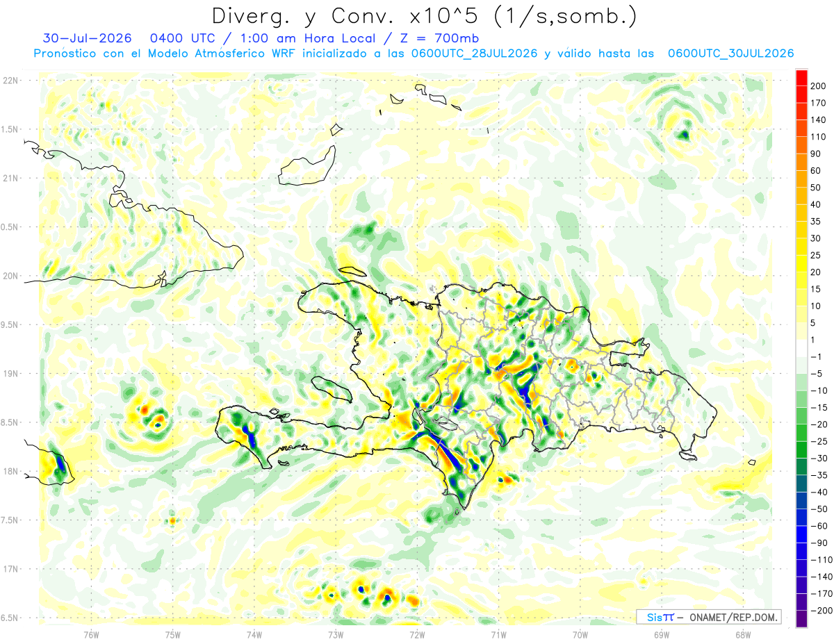Click the '25' color bar label

[x=817, y=256]
